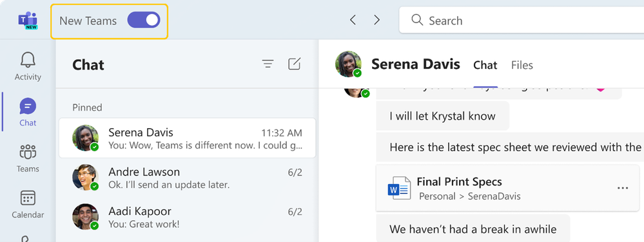The width and height of the screenshot is (644, 242).
Task: Open the Activity bell icon
Action: pyautogui.click(x=28, y=60)
